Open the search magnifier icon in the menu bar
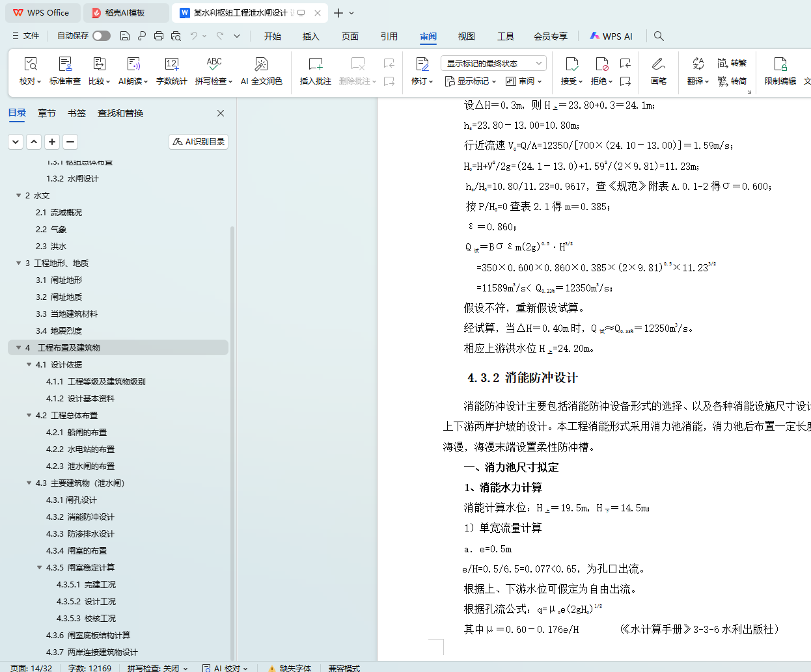 (x=659, y=36)
